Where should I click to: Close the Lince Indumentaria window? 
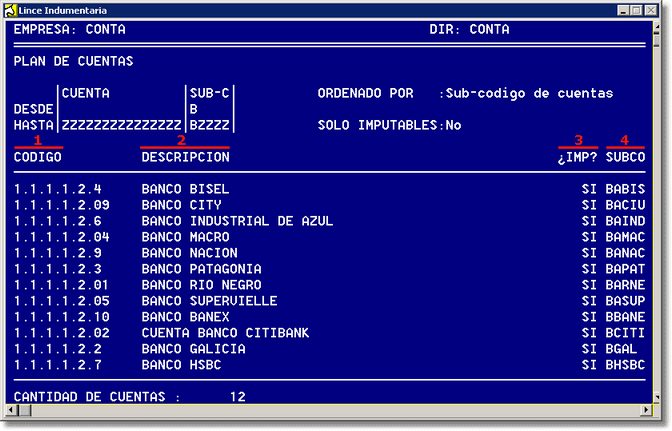651,10
